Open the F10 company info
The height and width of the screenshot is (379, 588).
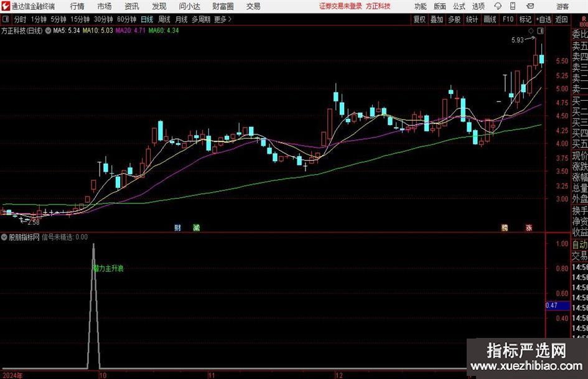[508, 19]
